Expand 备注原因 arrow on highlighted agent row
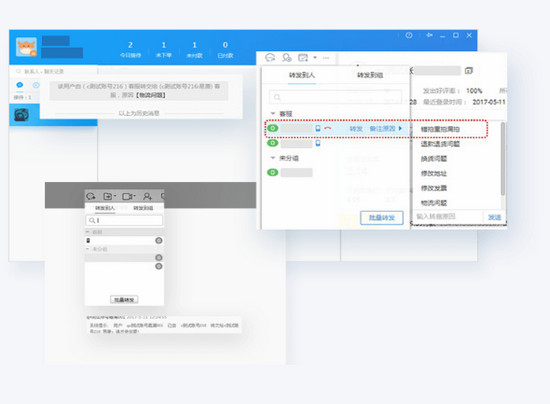This screenshot has height=404, width=550. click(x=400, y=128)
